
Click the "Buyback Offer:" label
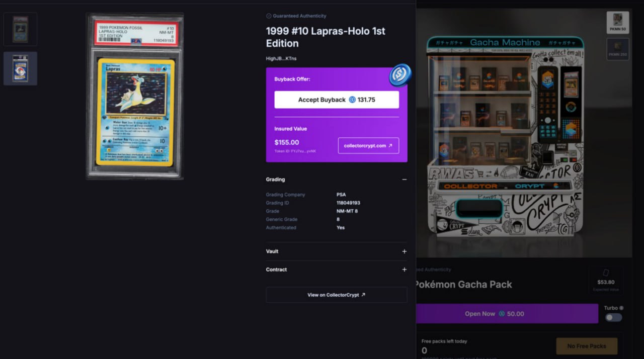[292, 79]
